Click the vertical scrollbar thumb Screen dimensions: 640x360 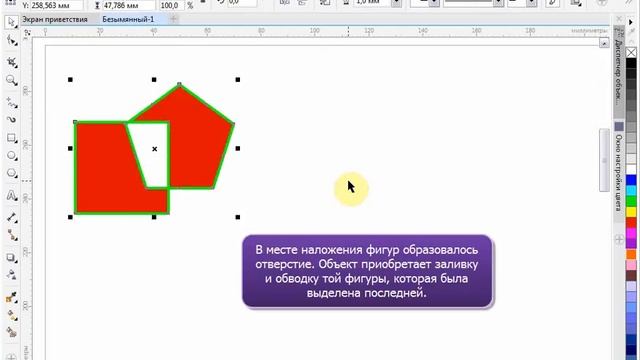click(604, 160)
